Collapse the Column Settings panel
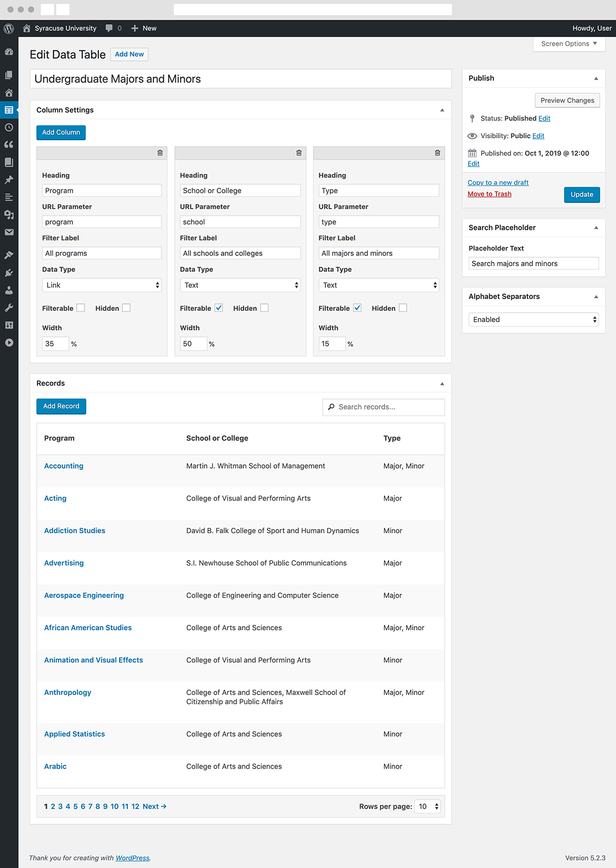The height and width of the screenshot is (868, 616). click(442, 110)
